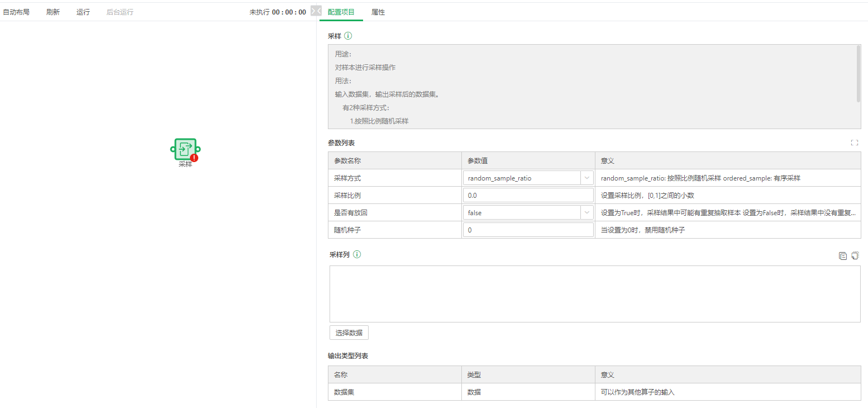The width and height of the screenshot is (868, 408).
Task: Open the 采样方式 dropdown
Action: coord(527,178)
